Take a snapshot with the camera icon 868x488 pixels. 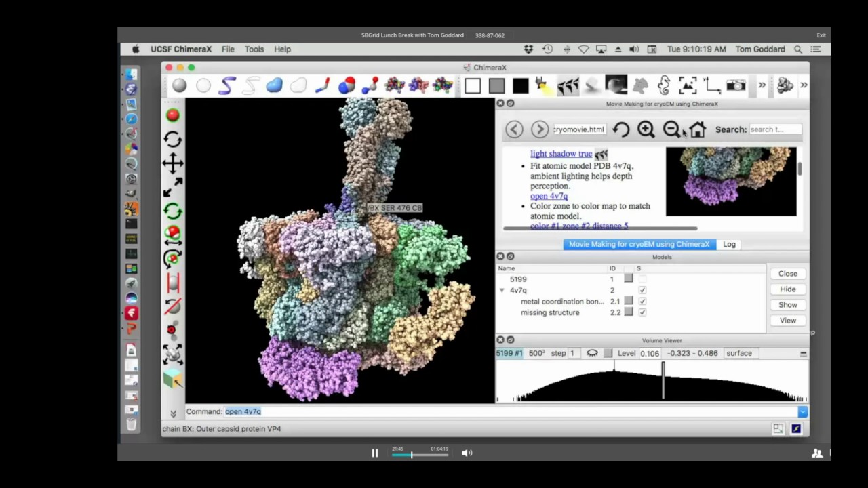pyautogui.click(x=736, y=85)
